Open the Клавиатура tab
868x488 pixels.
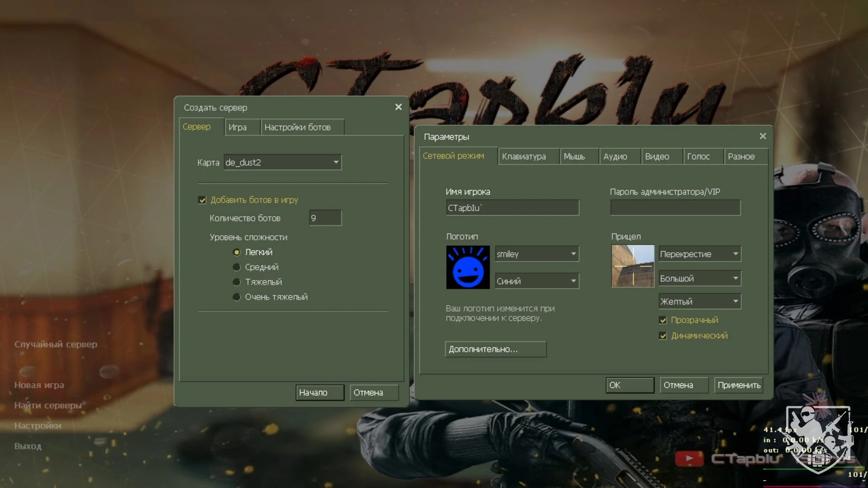pyautogui.click(x=524, y=156)
